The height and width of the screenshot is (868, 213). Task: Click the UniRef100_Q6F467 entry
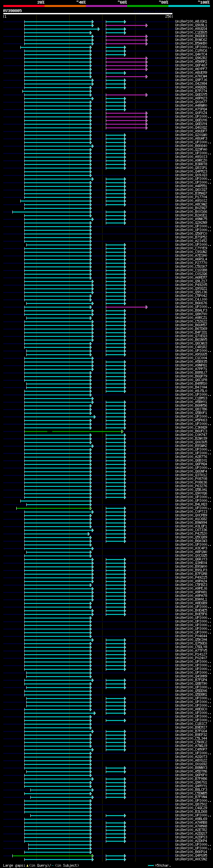[191, 66]
